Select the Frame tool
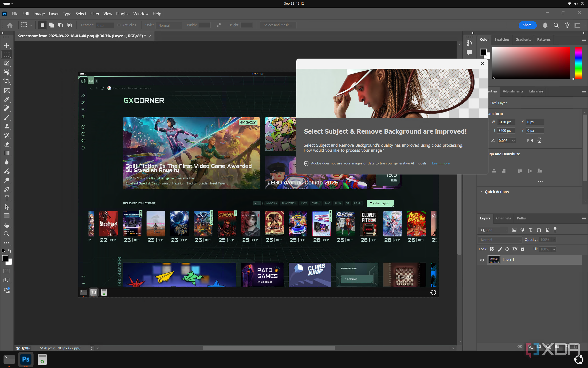 coord(7,90)
